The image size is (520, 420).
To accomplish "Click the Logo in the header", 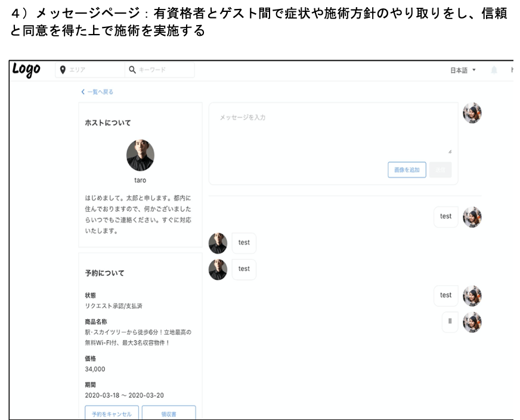I will [x=26, y=70].
